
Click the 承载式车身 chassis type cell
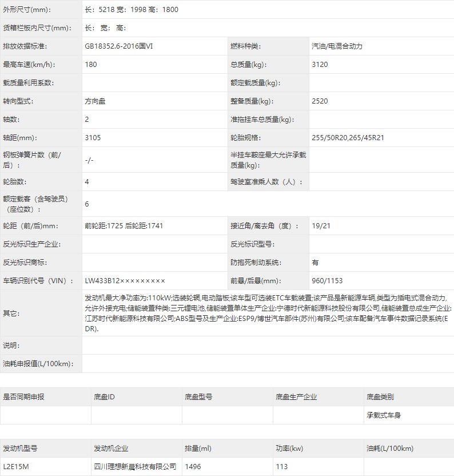click(x=384, y=415)
